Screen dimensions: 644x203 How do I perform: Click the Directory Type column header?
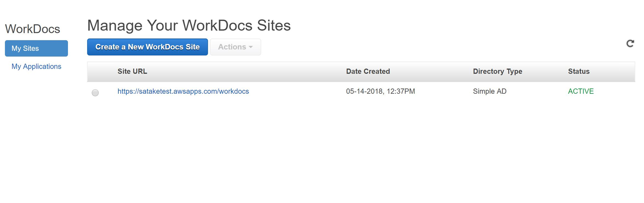tap(497, 71)
